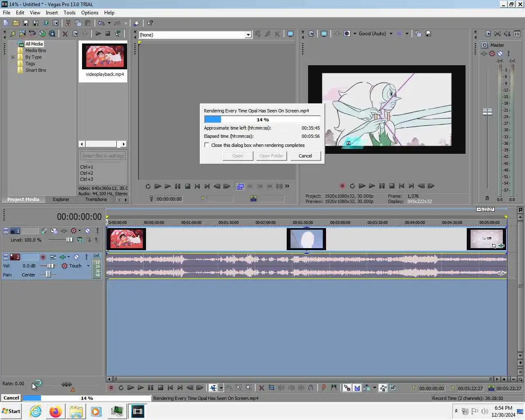The height and width of the screenshot is (420, 525).
Task: Toggle Lock Envelopes to Events in timeline toolbar
Action: coord(383,388)
